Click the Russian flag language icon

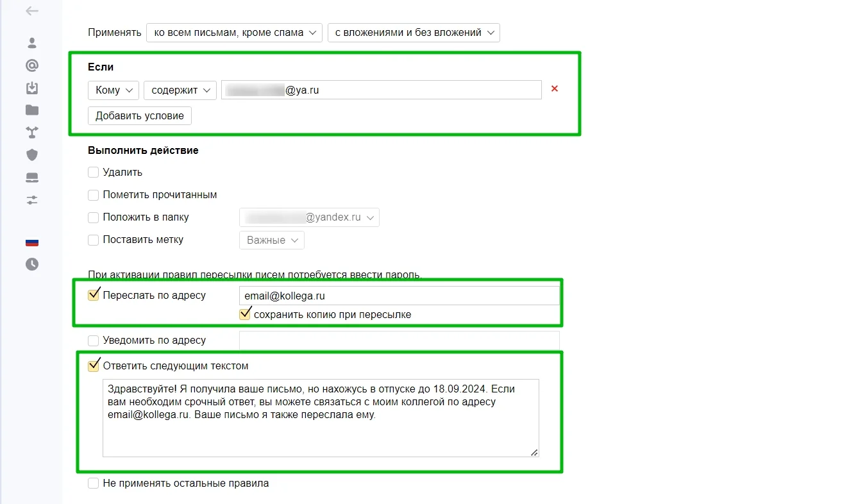point(32,242)
